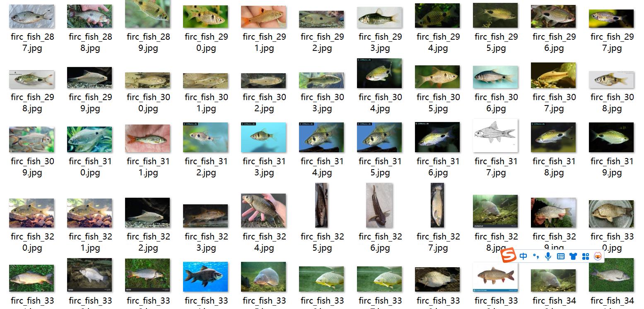
Task: Select the firc_fish_330.jpg bucket fish thumbnail
Action: pyautogui.click(x=611, y=214)
